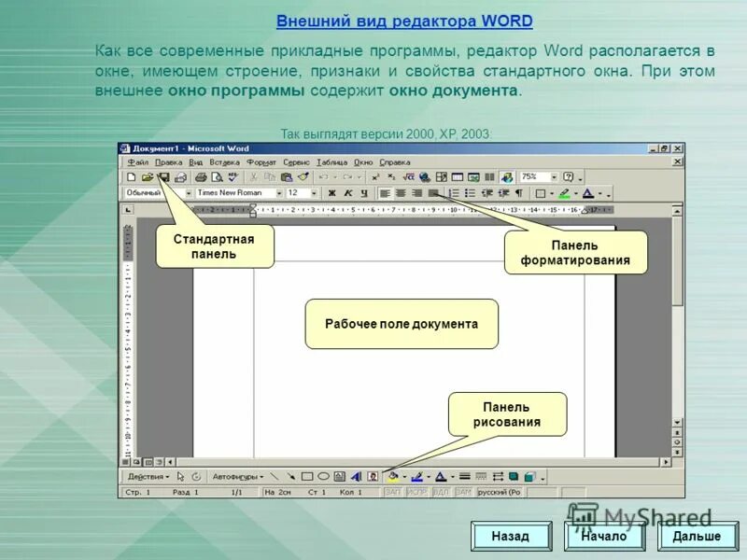The height and width of the screenshot is (560, 747).
Task: Expand the Автофигуры menu
Action: coord(238,476)
